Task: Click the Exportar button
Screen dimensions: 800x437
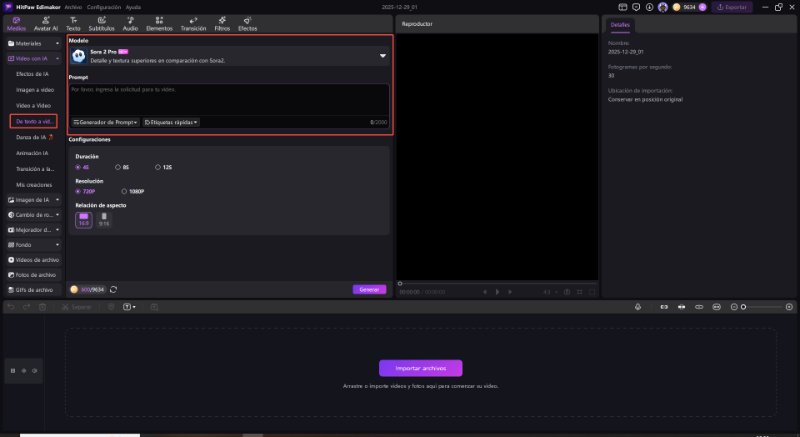Action: coord(732,7)
